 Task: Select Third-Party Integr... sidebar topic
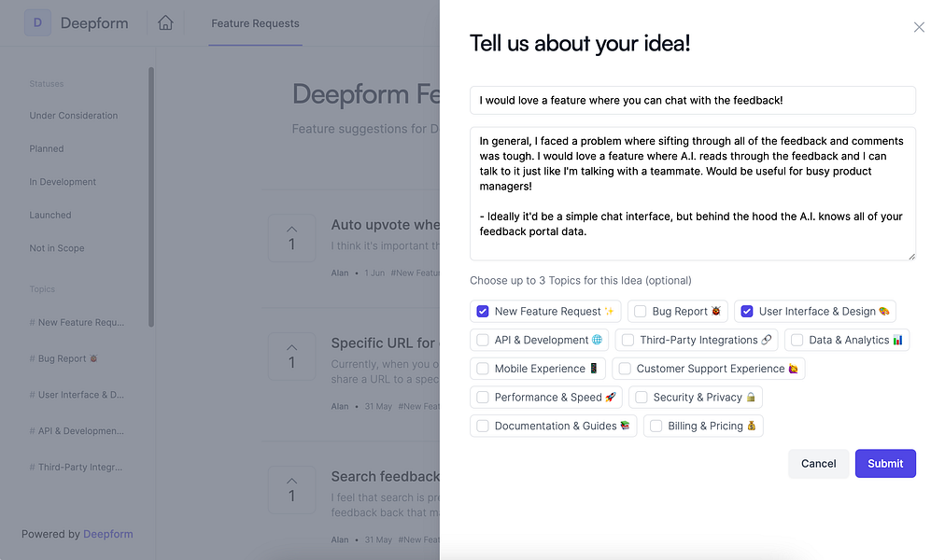(x=76, y=468)
